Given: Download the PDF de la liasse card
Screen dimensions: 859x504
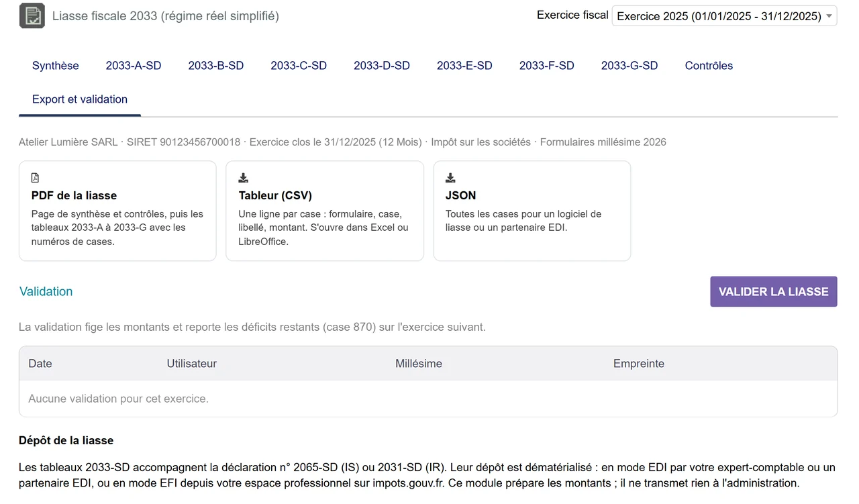Looking at the screenshot, I should [x=117, y=211].
